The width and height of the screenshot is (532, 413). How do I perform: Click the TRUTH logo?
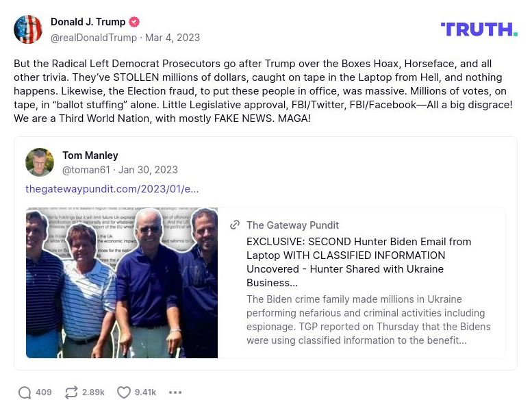(479, 29)
